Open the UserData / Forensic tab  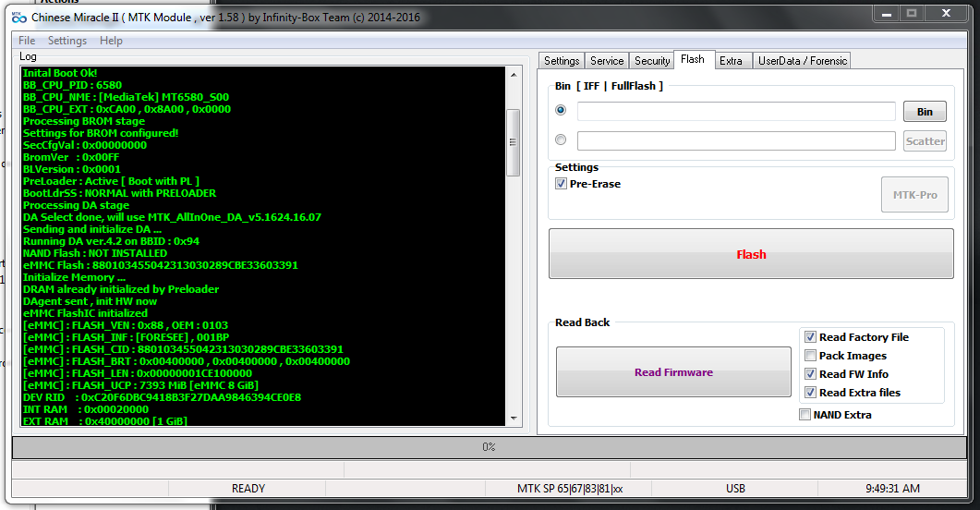coord(803,61)
